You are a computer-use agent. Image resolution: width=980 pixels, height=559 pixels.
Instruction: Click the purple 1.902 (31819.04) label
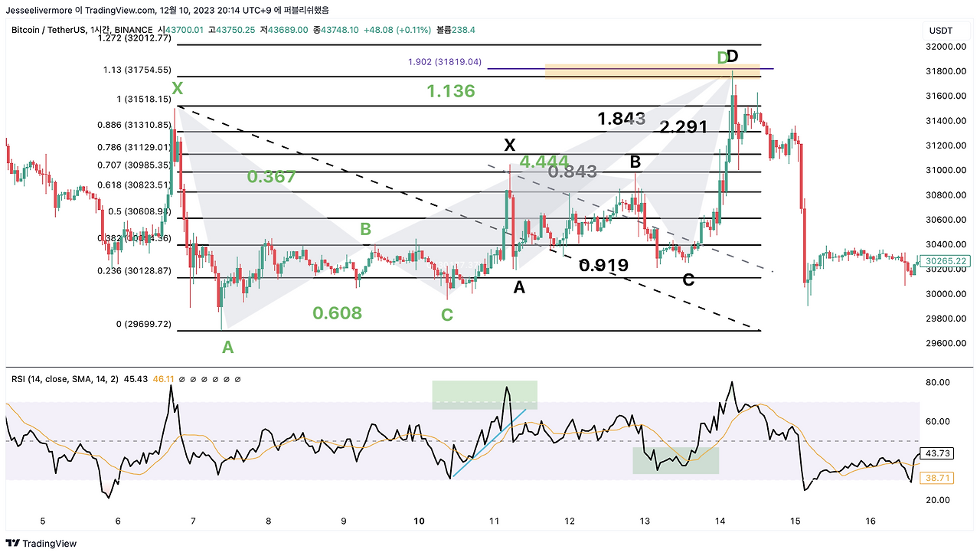443,62
